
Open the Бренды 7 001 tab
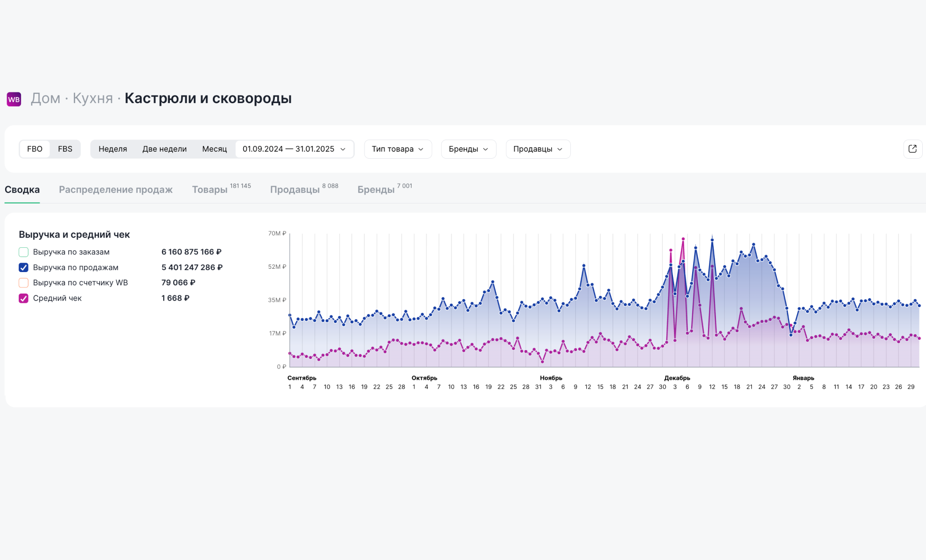376,189
